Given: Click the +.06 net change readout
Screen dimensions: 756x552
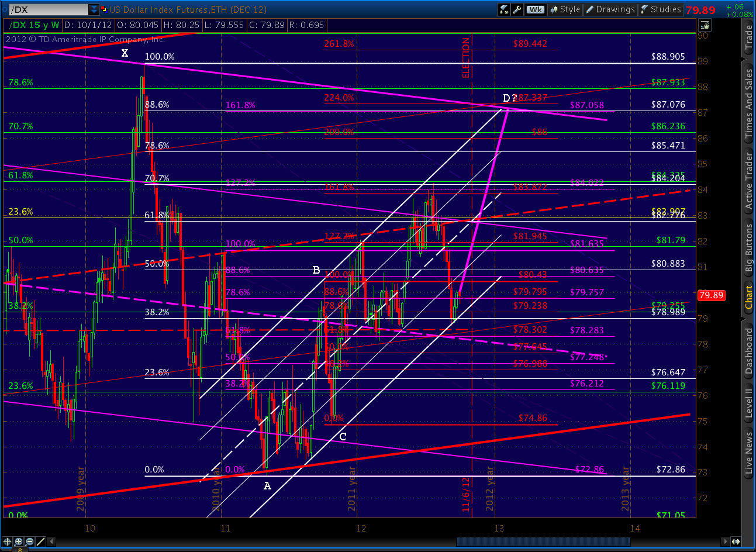Looking at the screenshot, I should pyautogui.click(x=735, y=7).
